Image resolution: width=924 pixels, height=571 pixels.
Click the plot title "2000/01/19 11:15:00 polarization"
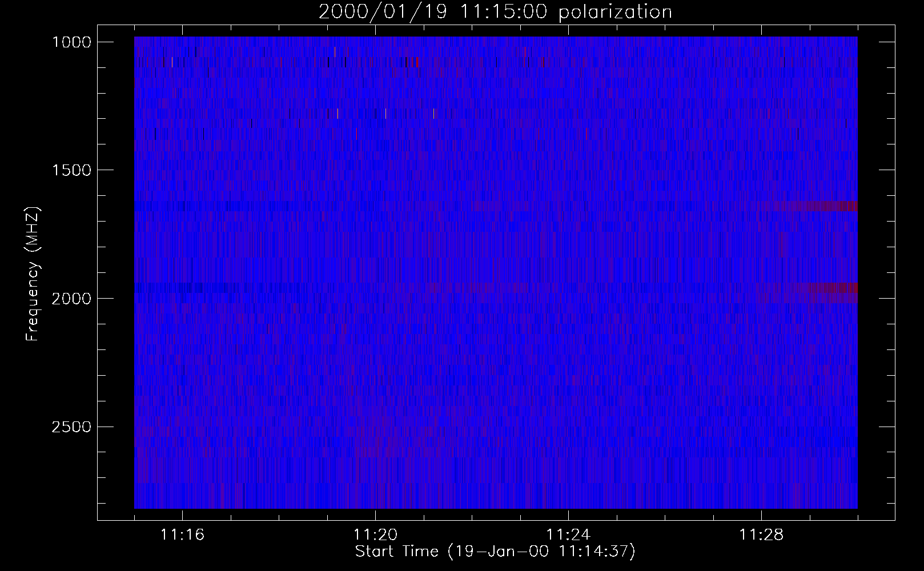coord(495,12)
